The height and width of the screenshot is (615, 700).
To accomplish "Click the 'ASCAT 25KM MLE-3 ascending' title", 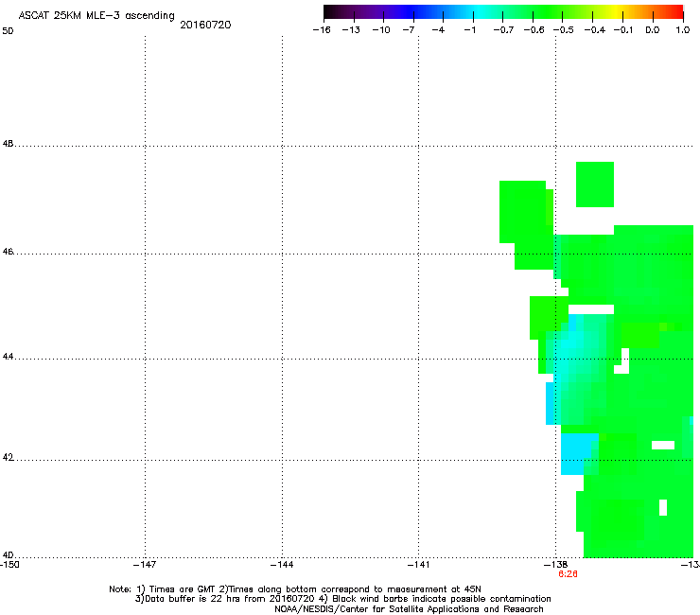I will 96,16.
